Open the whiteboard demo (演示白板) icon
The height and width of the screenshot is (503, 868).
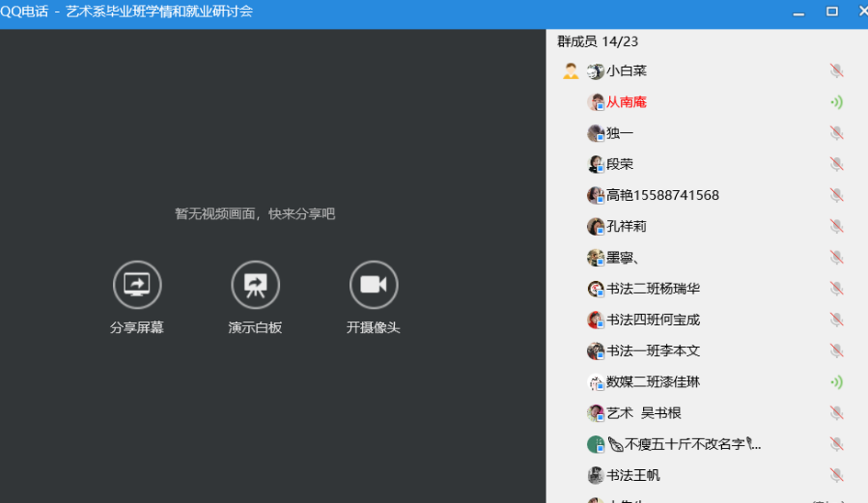[x=255, y=285]
